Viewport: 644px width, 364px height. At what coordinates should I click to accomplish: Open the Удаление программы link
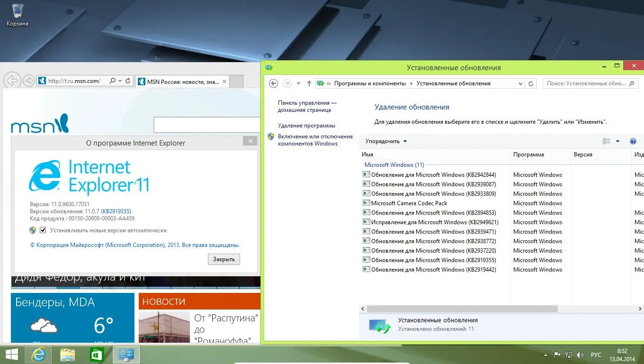tap(306, 126)
